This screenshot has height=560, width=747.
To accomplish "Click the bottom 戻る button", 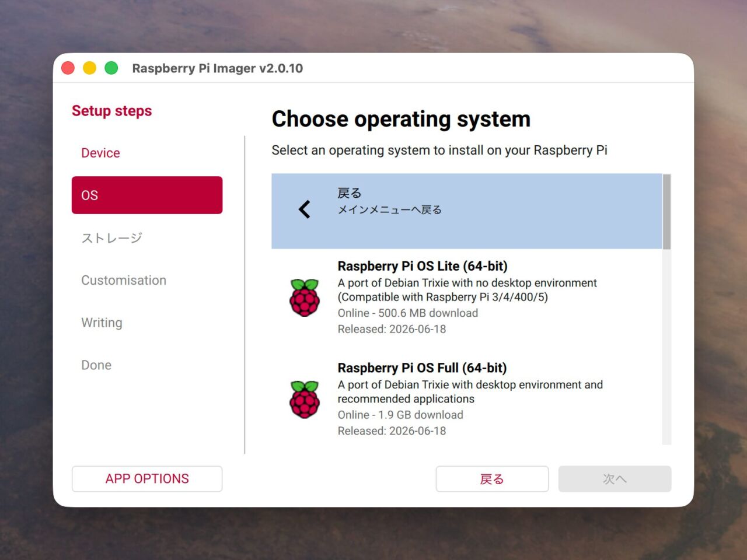I will point(492,479).
